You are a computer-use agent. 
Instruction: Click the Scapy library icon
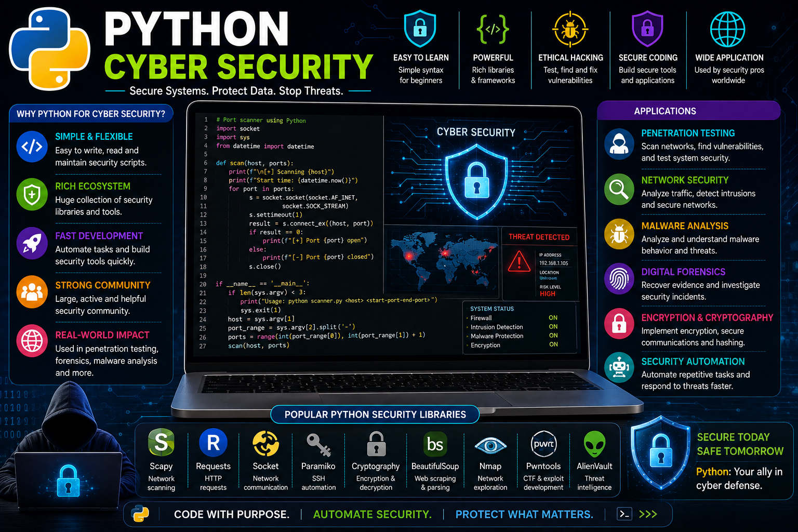coord(161,442)
